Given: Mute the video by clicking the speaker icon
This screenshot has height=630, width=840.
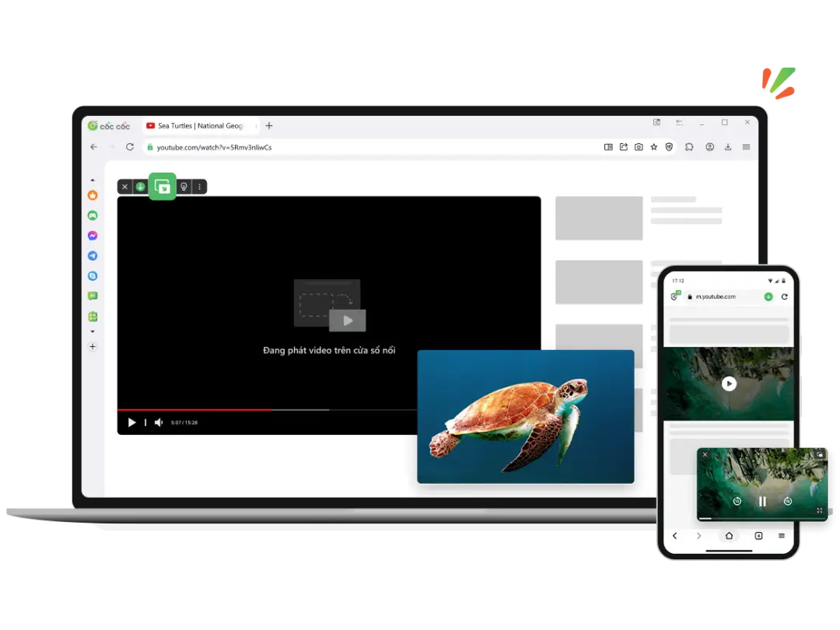Looking at the screenshot, I should pyautogui.click(x=159, y=422).
